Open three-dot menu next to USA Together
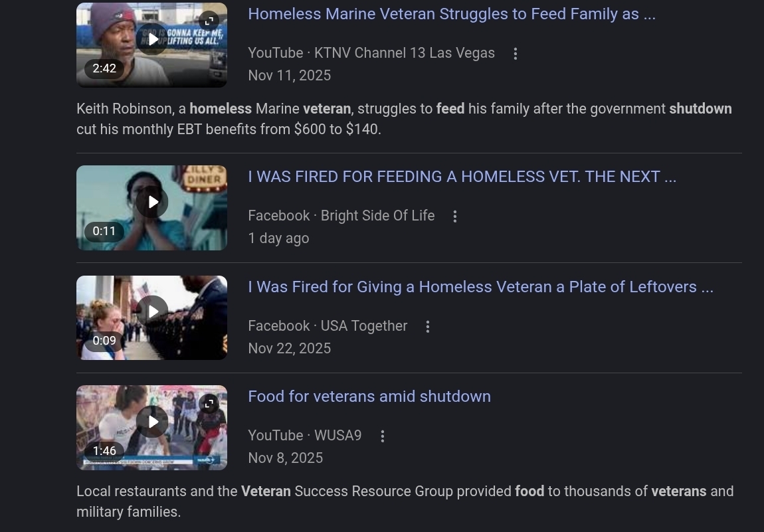The width and height of the screenshot is (764, 532). (427, 326)
